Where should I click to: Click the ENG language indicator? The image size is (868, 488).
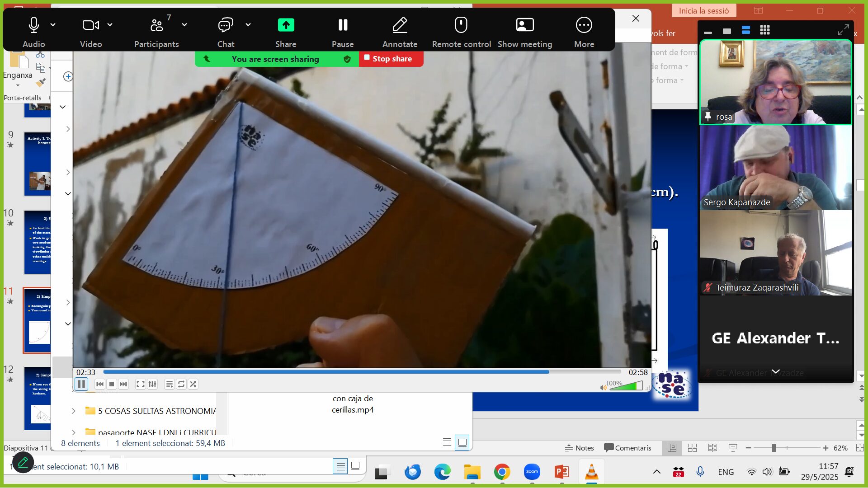[x=726, y=472]
